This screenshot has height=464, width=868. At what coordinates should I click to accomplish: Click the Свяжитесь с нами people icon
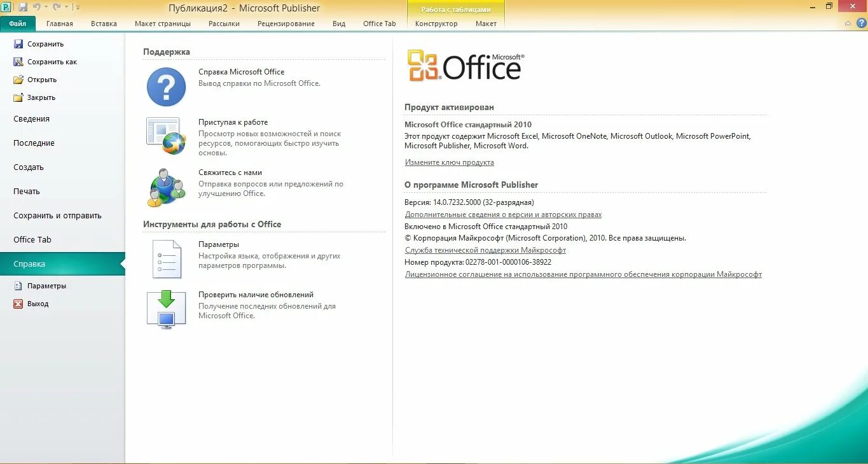point(166,188)
